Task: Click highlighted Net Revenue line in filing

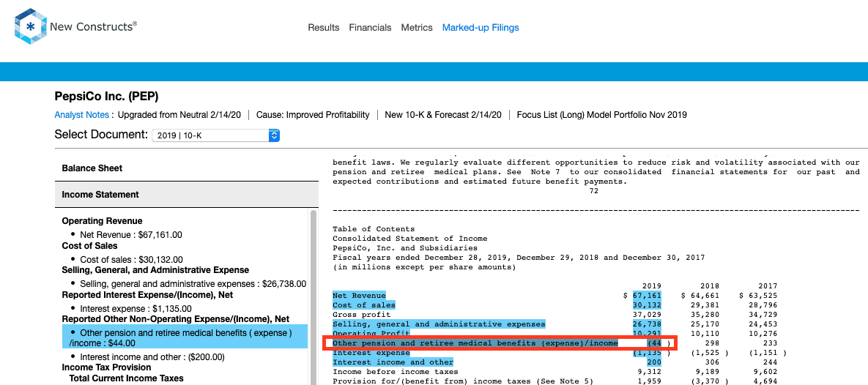Action: point(359,296)
